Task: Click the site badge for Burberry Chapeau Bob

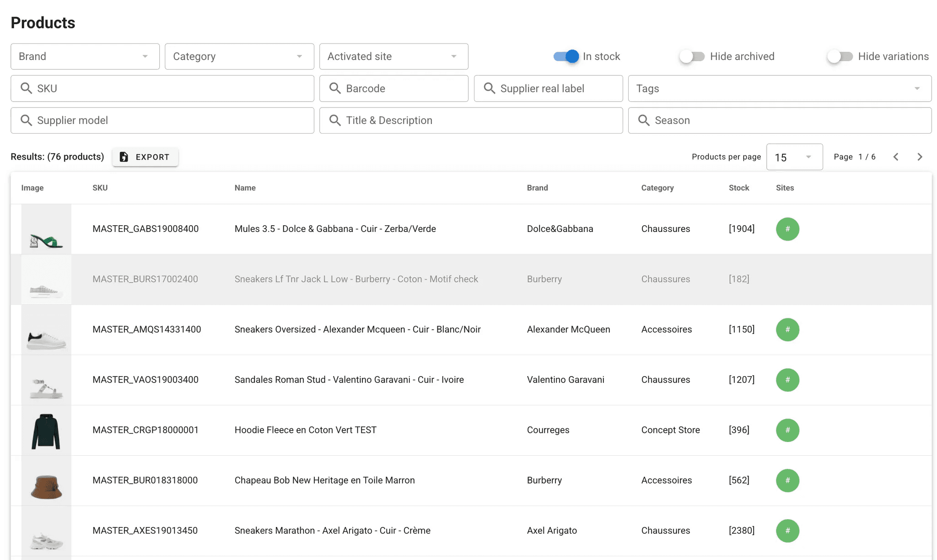Action: pyautogui.click(x=787, y=480)
